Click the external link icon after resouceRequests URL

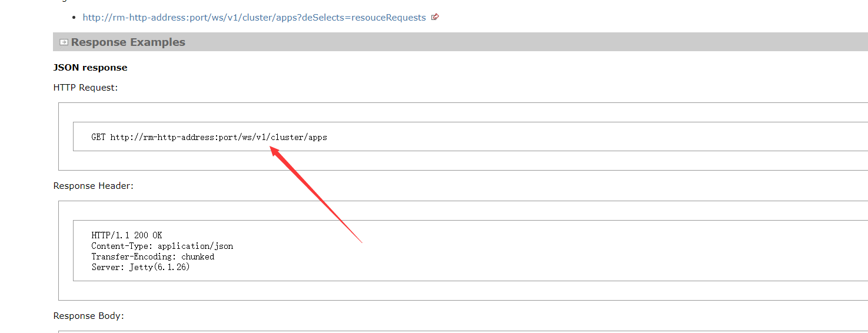tap(435, 17)
